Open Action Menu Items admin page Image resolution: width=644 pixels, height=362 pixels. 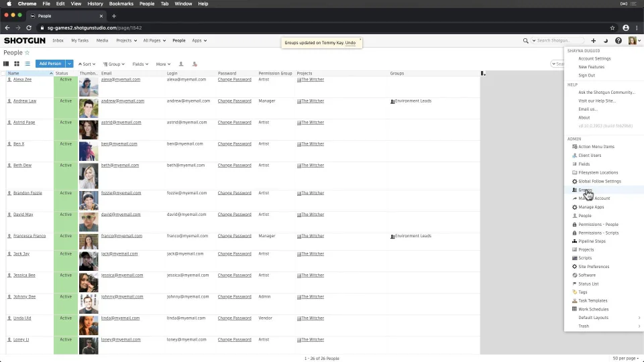point(596,147)
